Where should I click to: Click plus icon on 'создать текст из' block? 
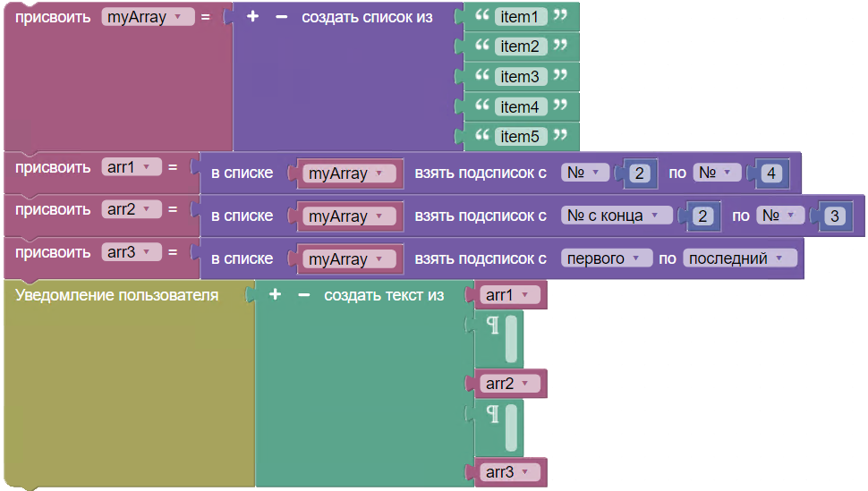[275, 294]
